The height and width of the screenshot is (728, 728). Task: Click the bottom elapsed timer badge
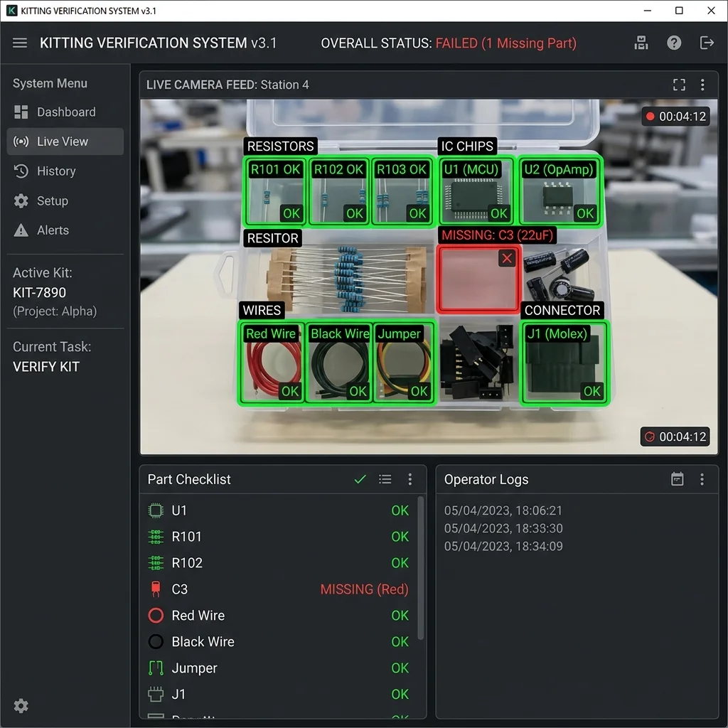(675, 437)
